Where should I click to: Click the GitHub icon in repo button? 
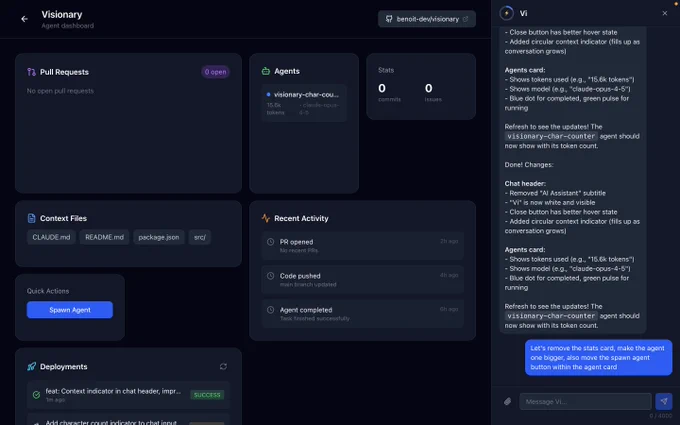(389, 19)
